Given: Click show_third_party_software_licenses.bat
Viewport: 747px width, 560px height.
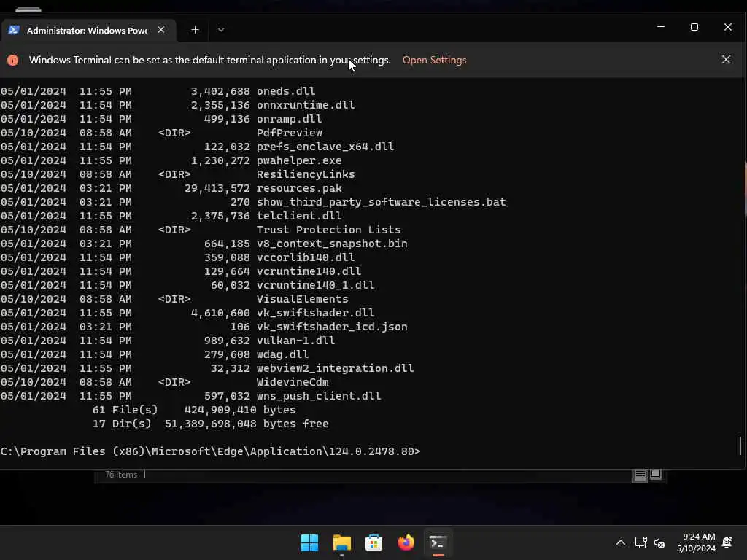Looking at the screenshot, I should click(381, 202).
